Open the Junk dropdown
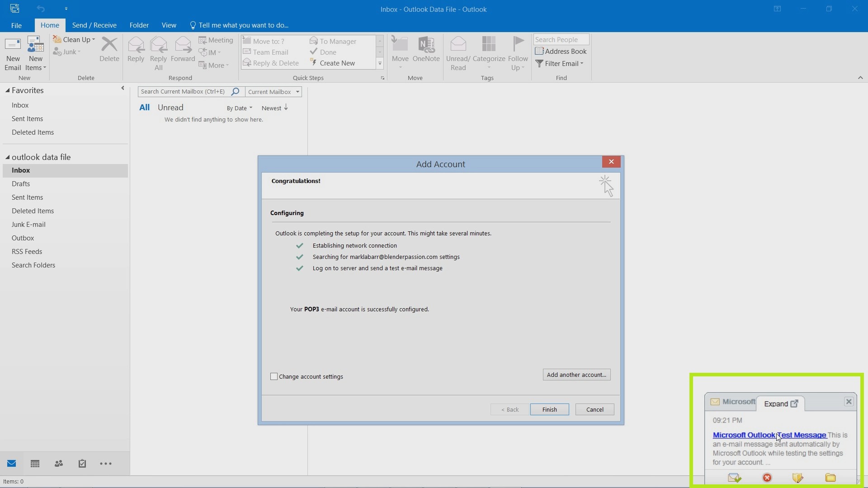This screenshot has width=868, height=488. point(67,52)
